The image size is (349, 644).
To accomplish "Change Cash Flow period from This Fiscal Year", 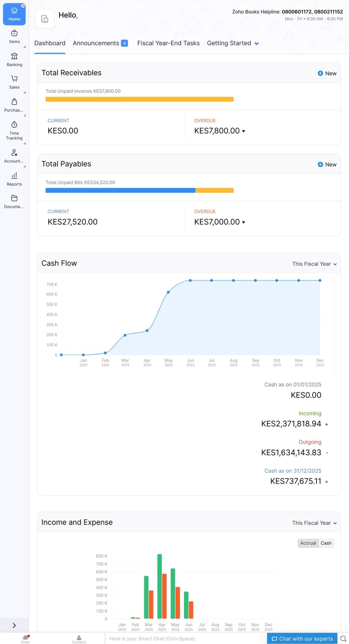I will (314, 264).
